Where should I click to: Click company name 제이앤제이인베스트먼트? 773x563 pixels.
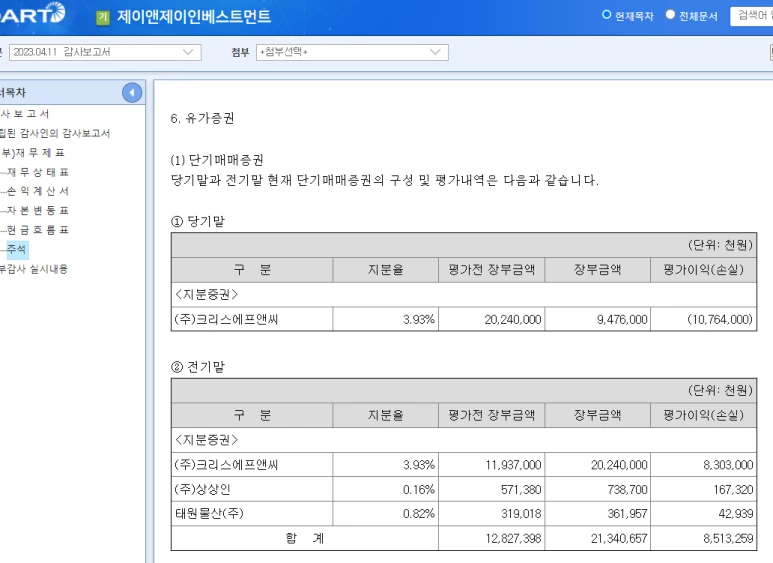(x=194, y=17)
